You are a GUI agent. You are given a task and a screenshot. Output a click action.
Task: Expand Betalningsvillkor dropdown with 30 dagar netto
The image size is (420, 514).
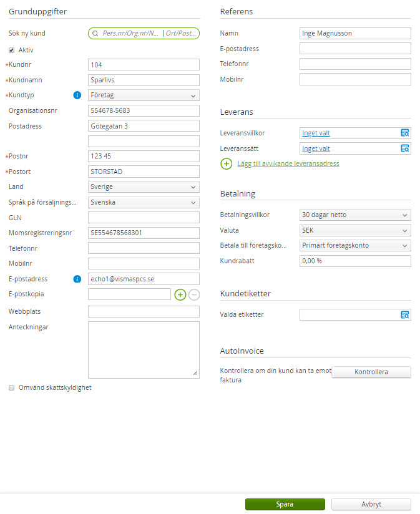click(x=355, y=215)
